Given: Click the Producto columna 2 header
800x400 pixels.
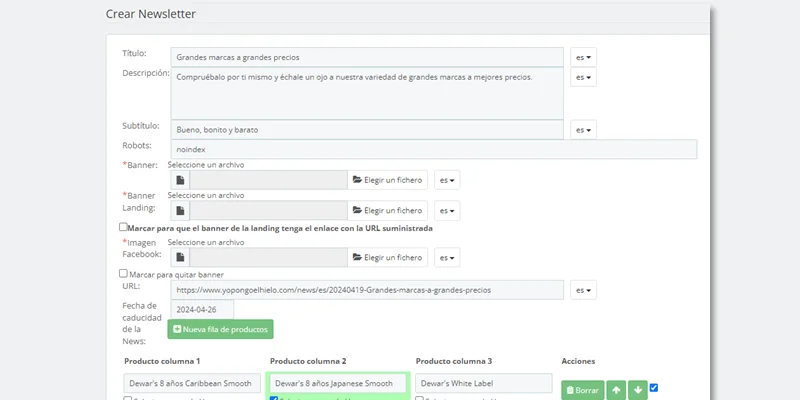Looking at the screenshot, I should (308, 361).
